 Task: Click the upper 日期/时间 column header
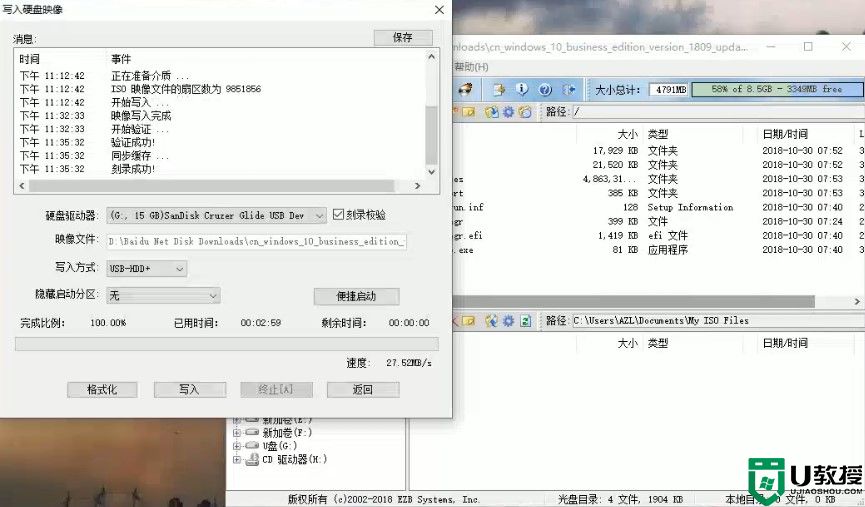point(785,134)
